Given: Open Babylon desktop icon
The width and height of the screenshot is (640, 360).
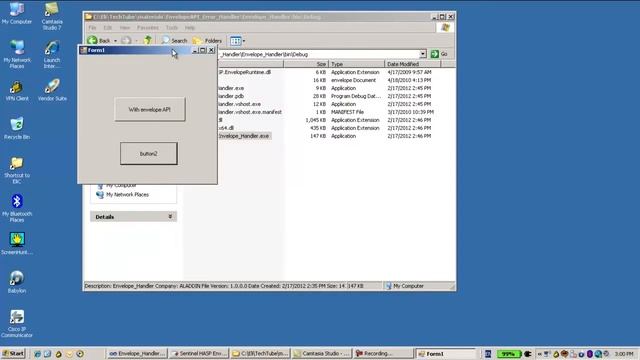Looking at the screenshot, I should point(17,282).
